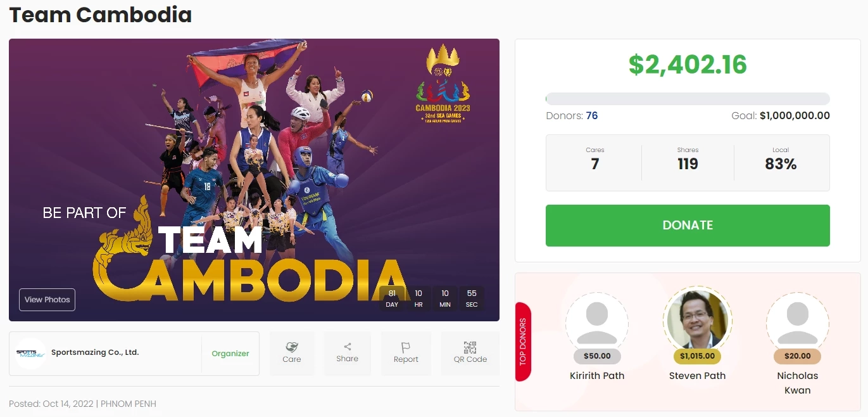
Task: Open the View Photos gallery button
Action: 47,300
